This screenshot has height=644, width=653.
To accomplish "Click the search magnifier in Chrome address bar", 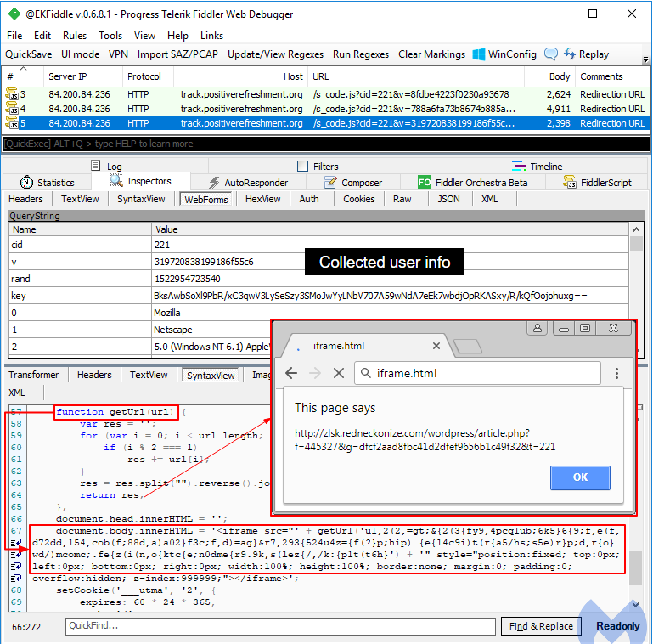I will click(366, 373).
